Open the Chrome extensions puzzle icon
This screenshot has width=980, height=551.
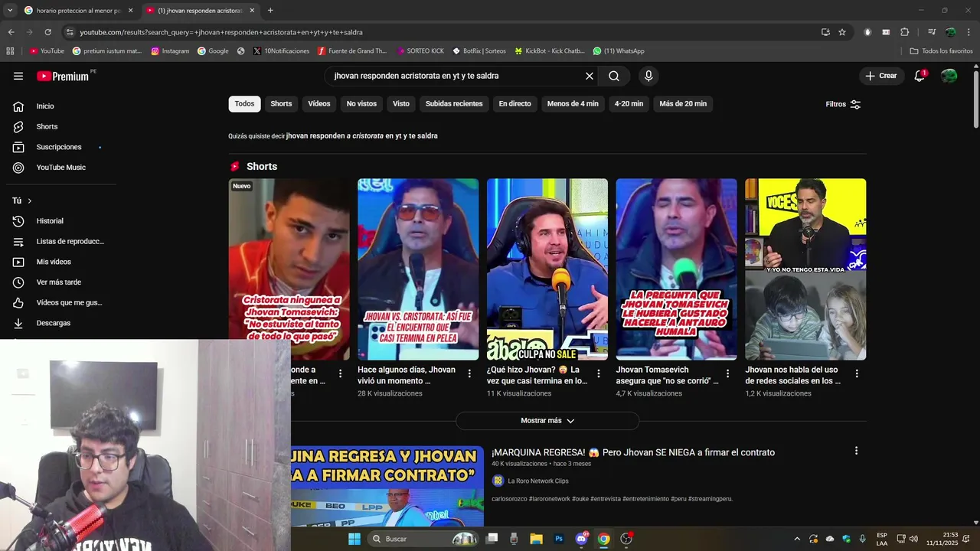click(905, 32)
